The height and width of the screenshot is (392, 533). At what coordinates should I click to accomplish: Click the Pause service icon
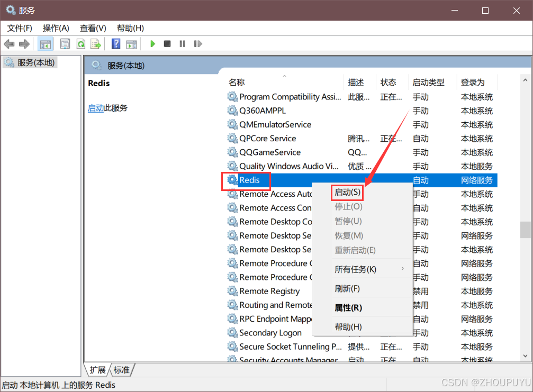click(x=183, y=44)
